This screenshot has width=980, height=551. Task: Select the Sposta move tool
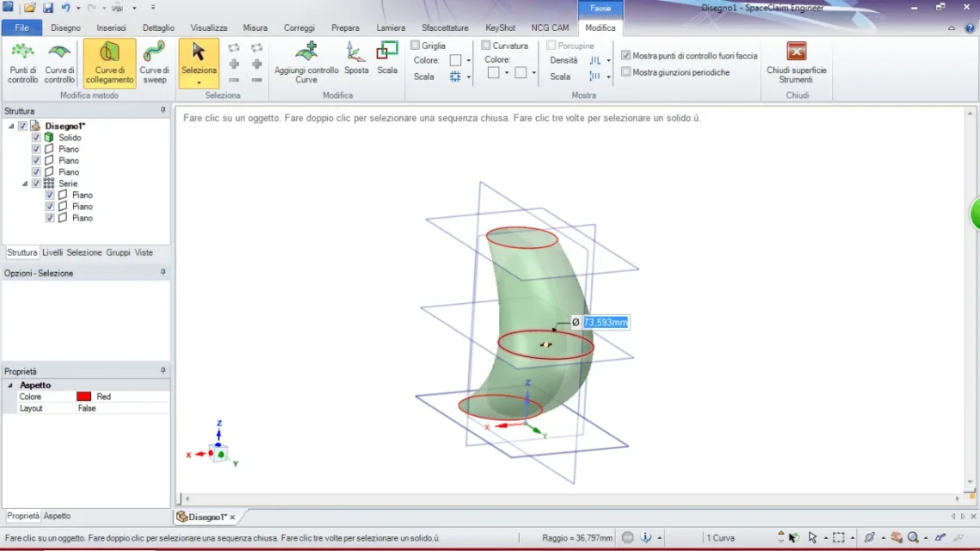point(356,59)
